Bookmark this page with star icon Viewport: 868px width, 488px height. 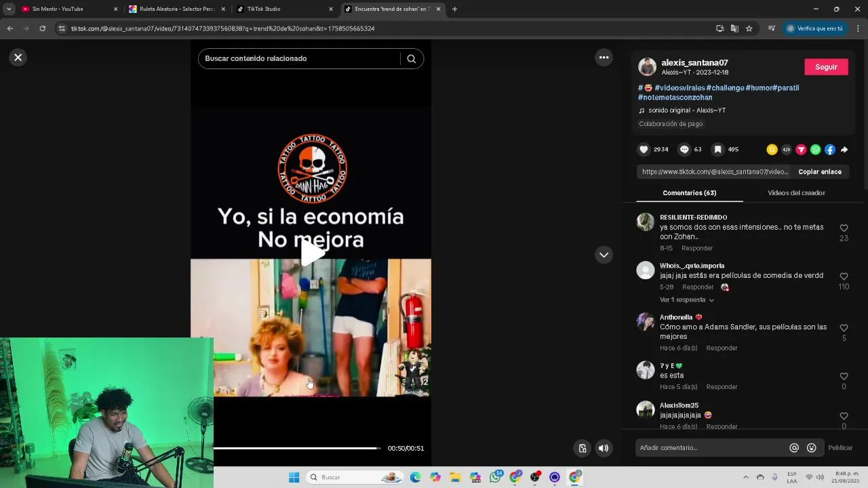(749, 28)
